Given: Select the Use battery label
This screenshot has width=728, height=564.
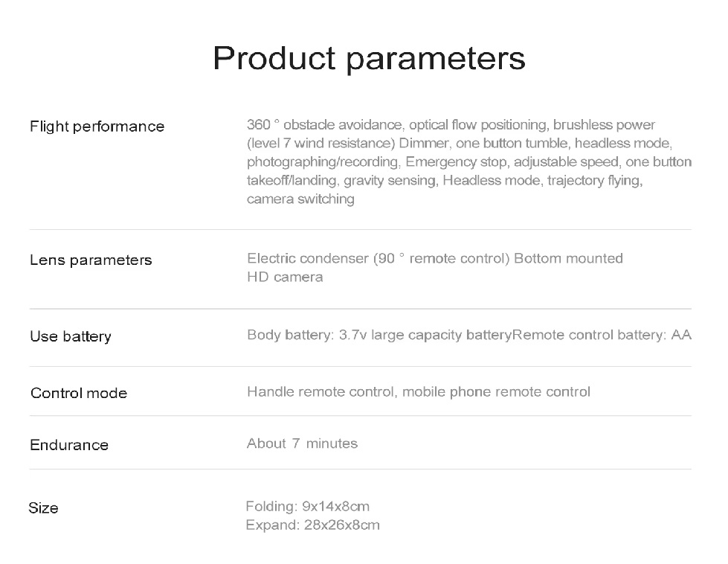Looking at the screenshot, I should (71, 336).
